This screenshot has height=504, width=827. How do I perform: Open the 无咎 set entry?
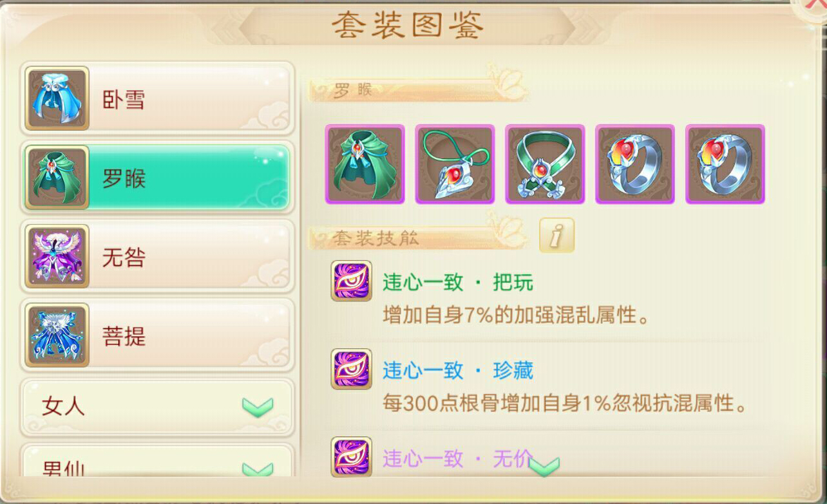coord(157,257)
